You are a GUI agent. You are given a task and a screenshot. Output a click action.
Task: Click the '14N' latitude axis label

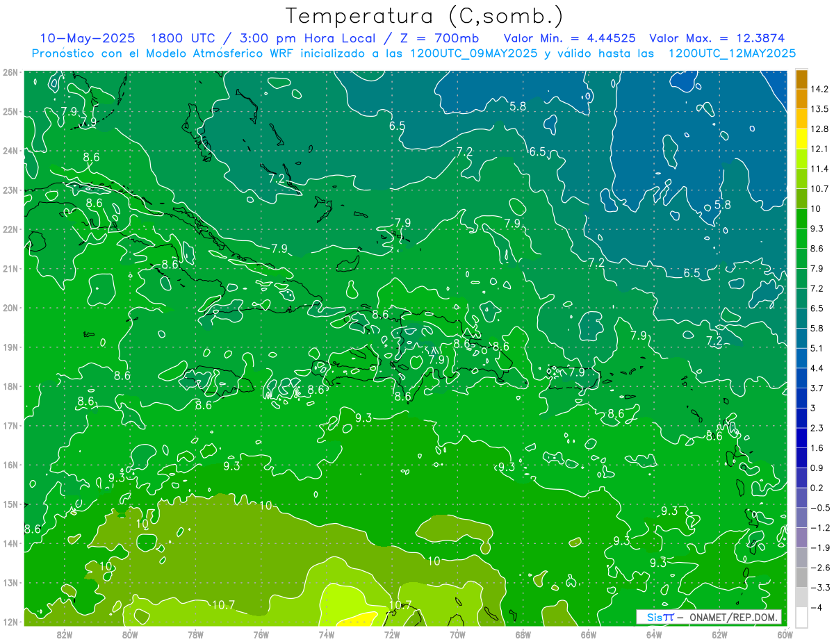click(10, 543)
